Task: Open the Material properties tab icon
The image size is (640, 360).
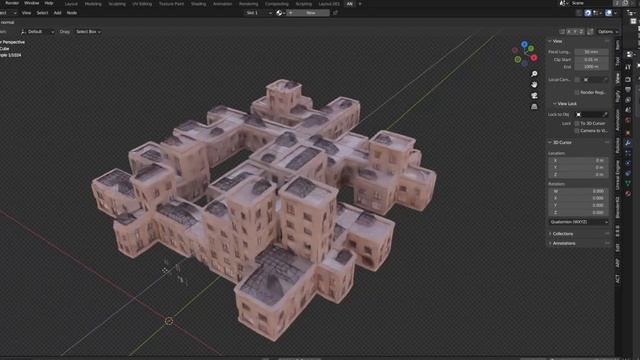Action: (628, 193)
